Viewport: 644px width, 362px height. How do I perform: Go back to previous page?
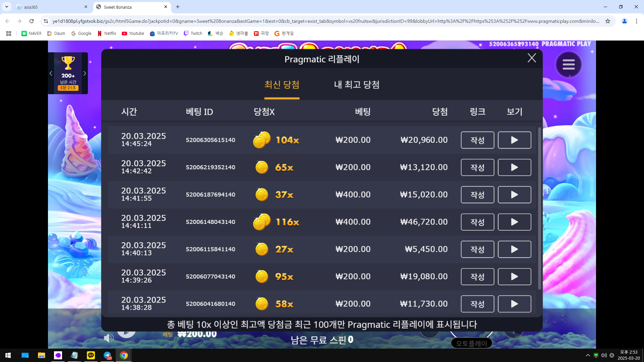(x=7, y=21)
